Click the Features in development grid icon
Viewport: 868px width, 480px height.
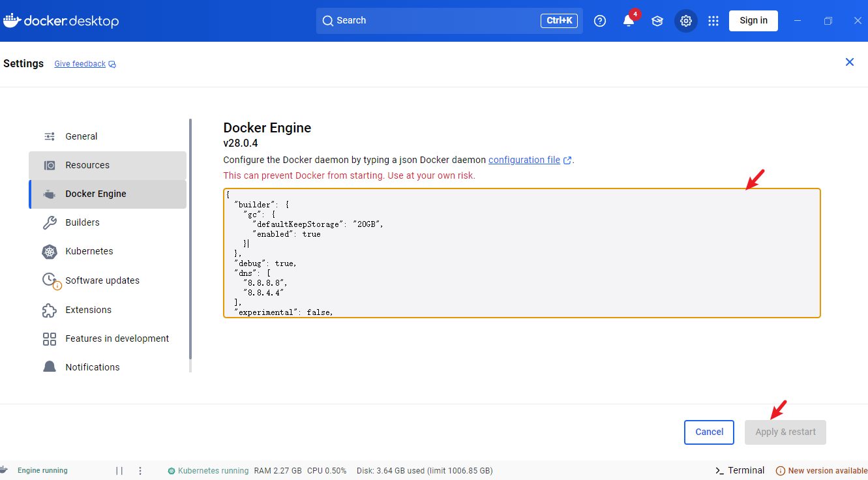50,338
